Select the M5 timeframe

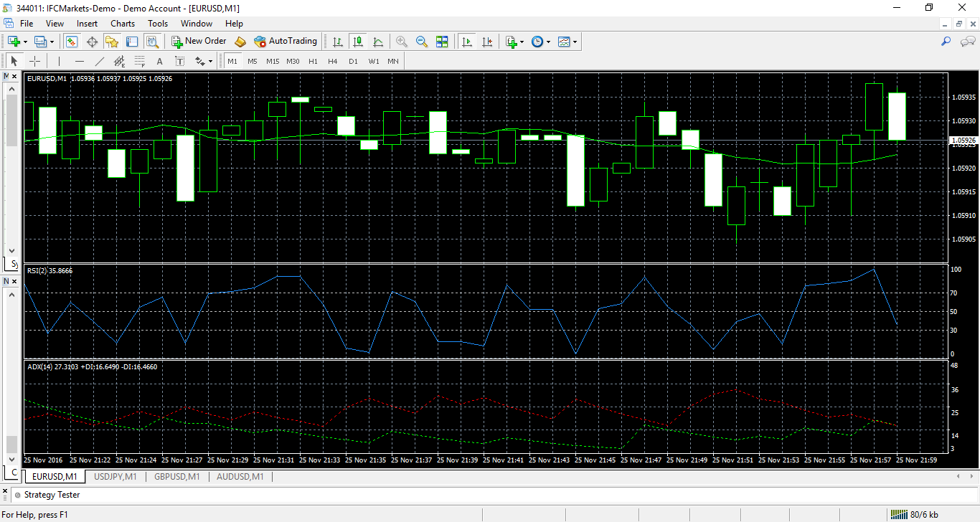[253, 61]
